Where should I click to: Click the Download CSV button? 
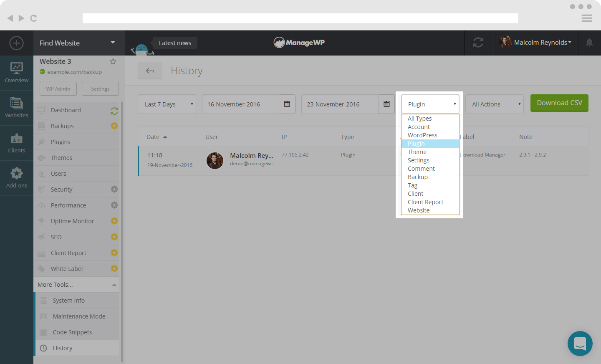point(559,103)
